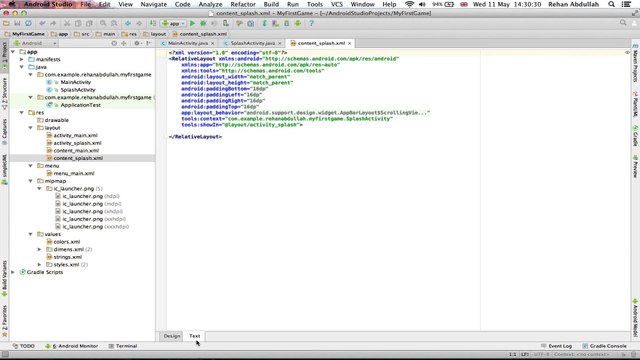Open the Event Log

pyautogui.click(x=556, y=346)
